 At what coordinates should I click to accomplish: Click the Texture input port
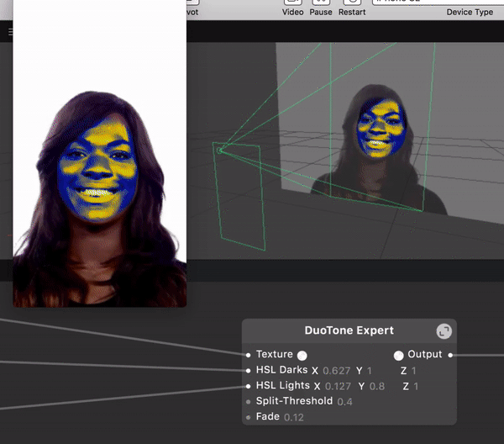coord(248,355)
